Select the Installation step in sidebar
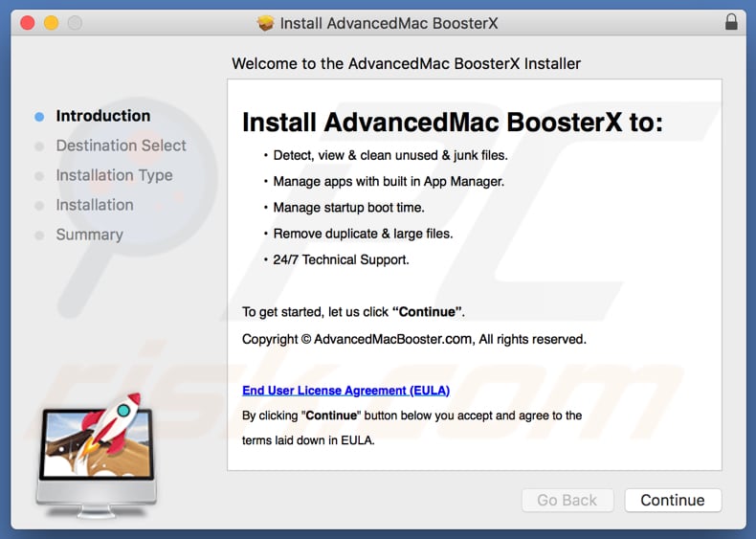 coord(95,205)
